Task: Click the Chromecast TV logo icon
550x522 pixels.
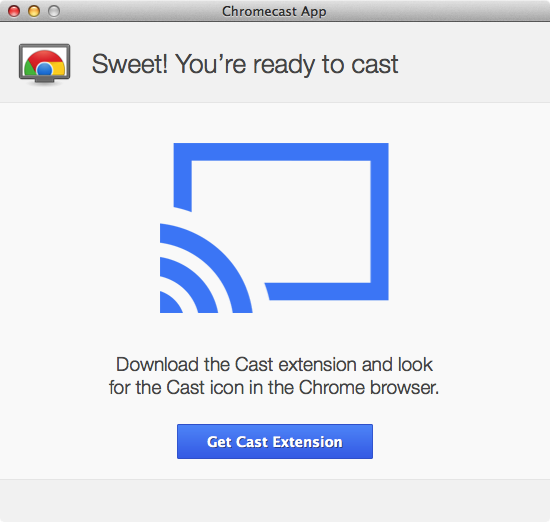Action: pyautogui.click(x=45, y=64)
